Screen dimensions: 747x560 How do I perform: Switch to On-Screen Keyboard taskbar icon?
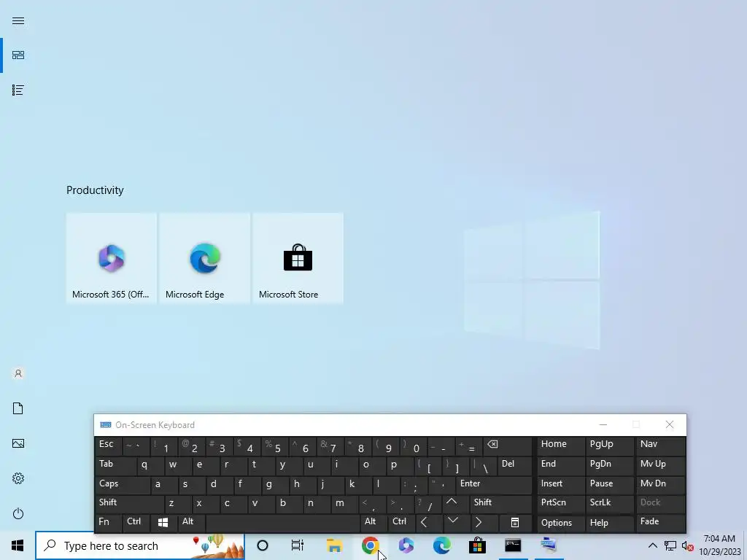(549, 545)
